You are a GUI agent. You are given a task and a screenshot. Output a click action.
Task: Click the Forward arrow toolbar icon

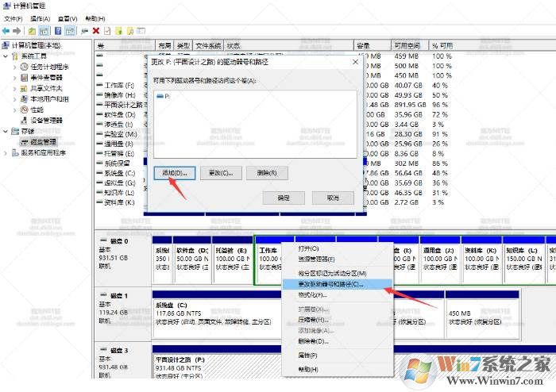pyautogui.click(x=18, y=30)
